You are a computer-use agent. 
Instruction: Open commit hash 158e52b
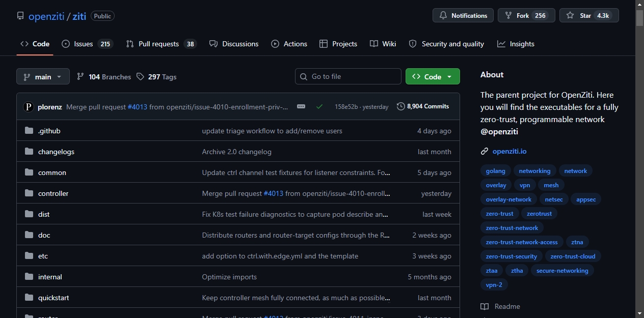point(346,107)
